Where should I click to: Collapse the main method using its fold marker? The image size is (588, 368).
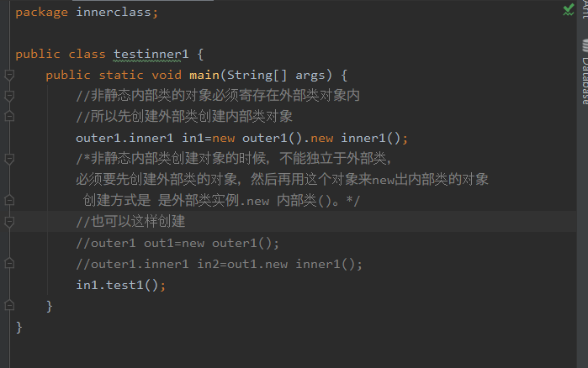9,75
